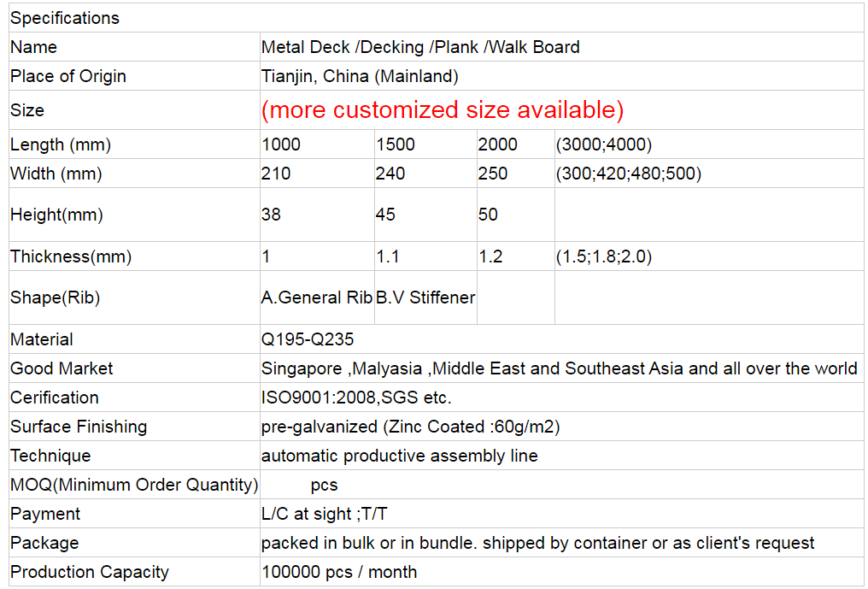Click the red customized size text

pos(443,110)
